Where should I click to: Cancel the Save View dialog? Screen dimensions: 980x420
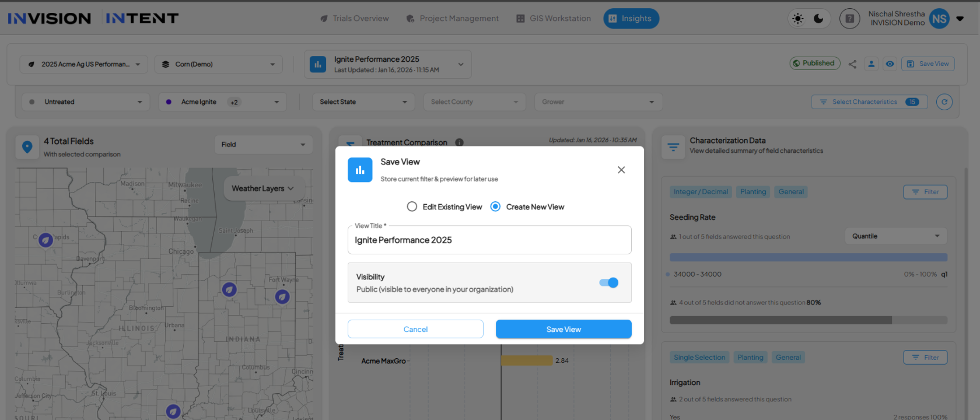[x=415, y=329]
